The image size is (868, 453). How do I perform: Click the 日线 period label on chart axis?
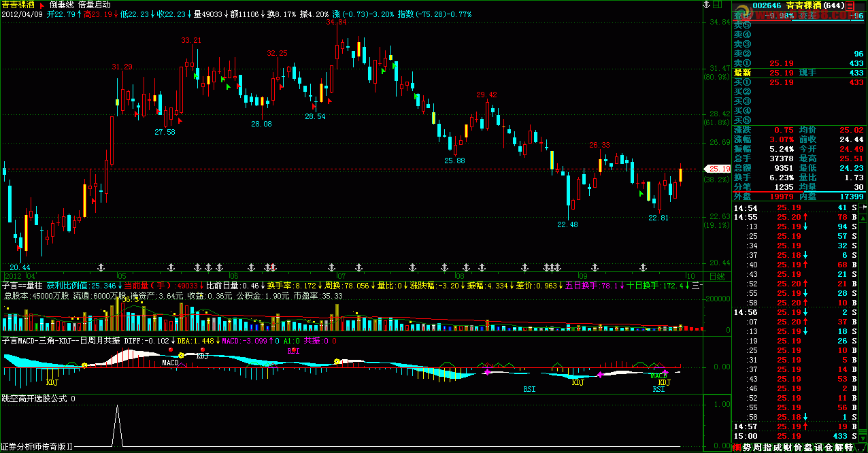pyautogui.click(x=717, y=276)
